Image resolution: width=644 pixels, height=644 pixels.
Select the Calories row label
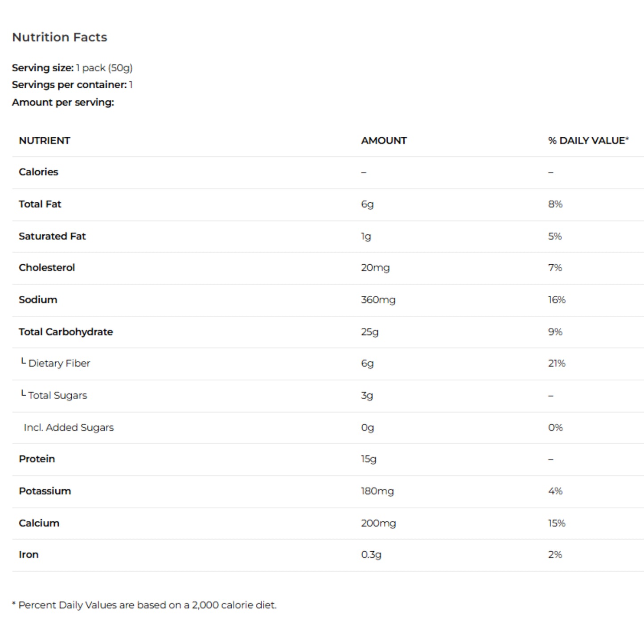[x=38, y=172]
